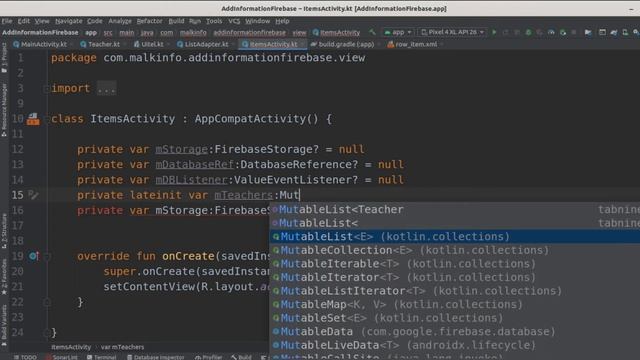Click the intention pencil gutter icon at line 15
This screenshot has width=640, height=360.
pos(33,195)
